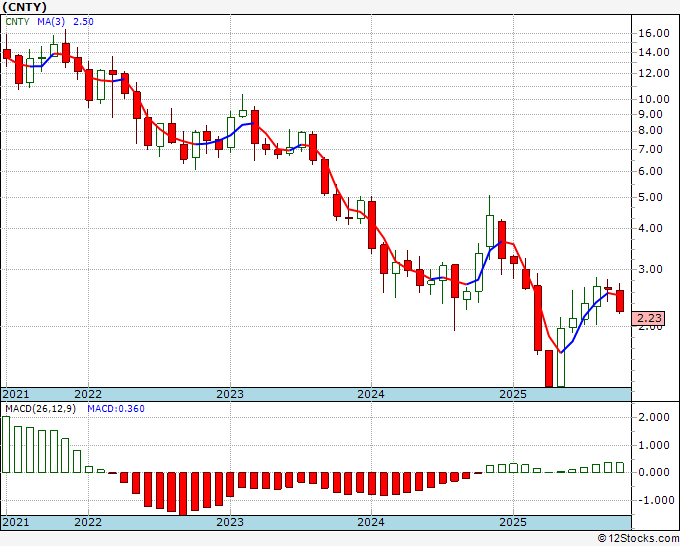The image size is (680, 546).
Task: Click the 8.00 price axis label
Action: tap(651, 131)
